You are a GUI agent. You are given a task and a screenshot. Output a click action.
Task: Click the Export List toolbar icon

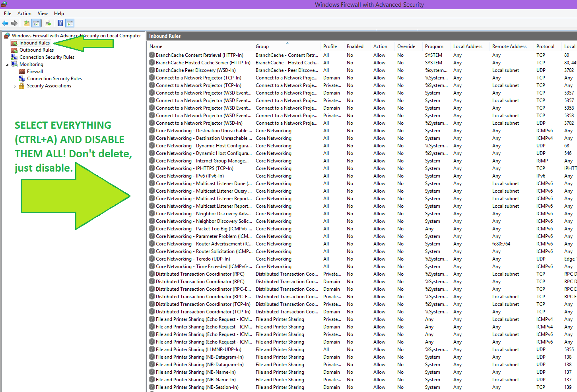(x=48, y=23)
